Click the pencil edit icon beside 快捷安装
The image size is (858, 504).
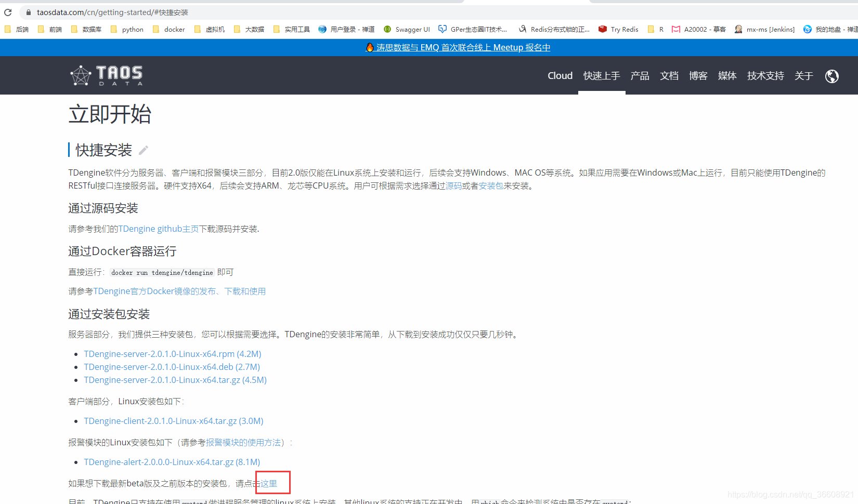point(142,150)
